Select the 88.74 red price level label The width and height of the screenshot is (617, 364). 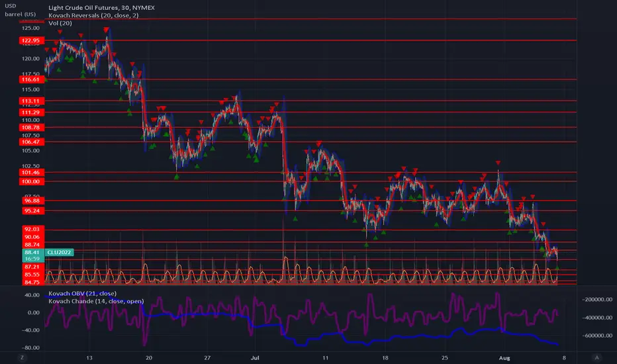coord(32,245)
